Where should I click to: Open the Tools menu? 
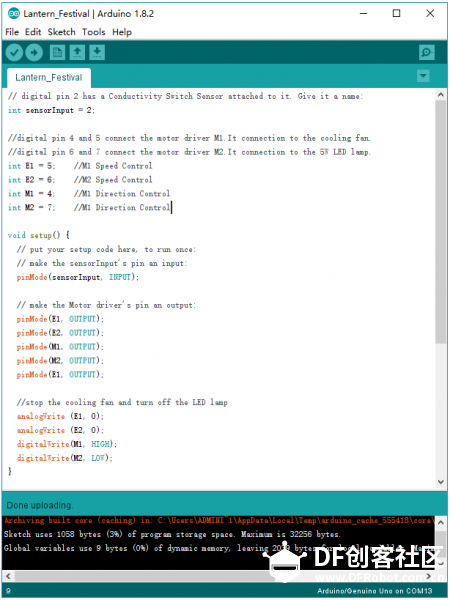click(x=93, y=32)
